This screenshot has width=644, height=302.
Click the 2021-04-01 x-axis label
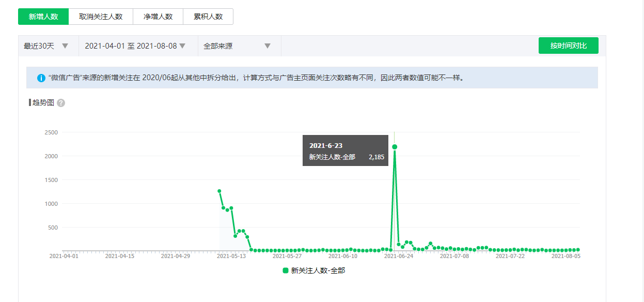(x=64, y=256)
